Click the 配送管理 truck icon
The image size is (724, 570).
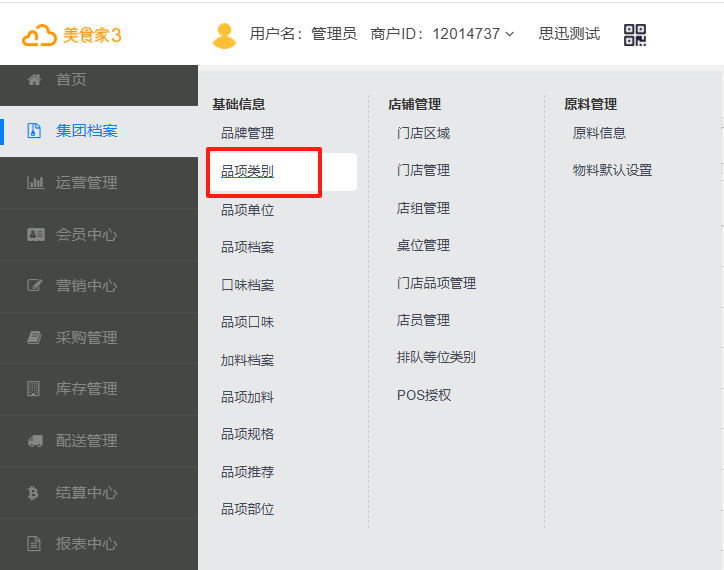pos(35,441)
